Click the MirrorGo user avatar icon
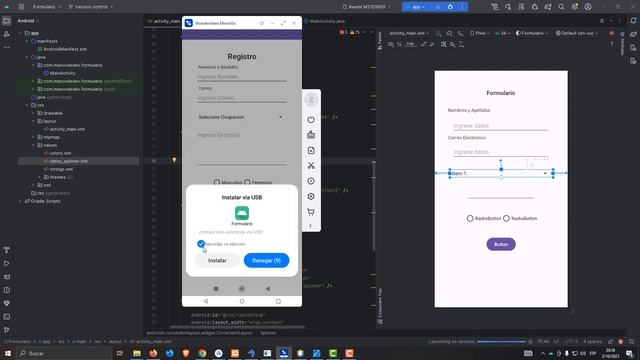Viewport: 640px width, 360px height. pos(311,100)
